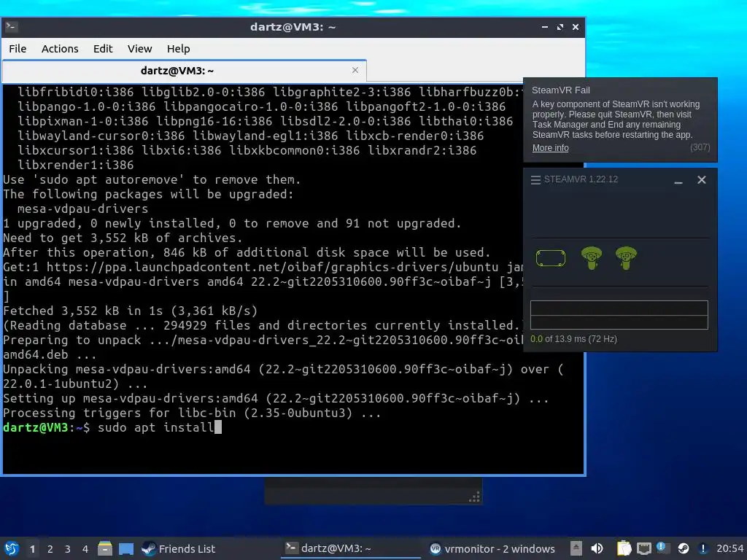Click the update notifier tray icon

663,548
